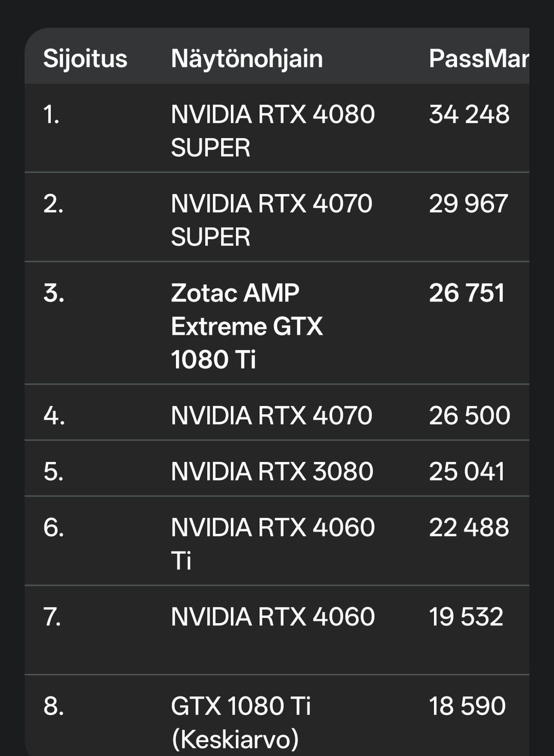Click the score 26 500
554x756 pixels.
(469, 416)
